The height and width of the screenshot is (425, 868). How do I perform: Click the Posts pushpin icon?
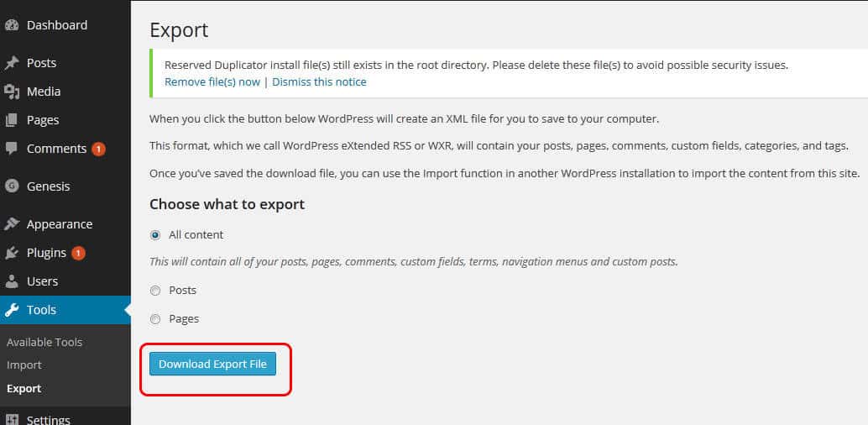click(12, 63)
